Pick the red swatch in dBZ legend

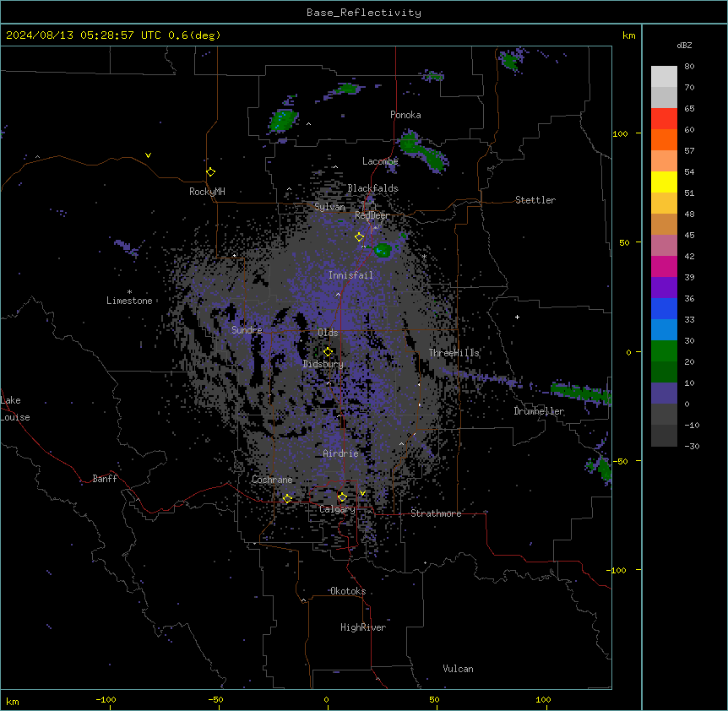[x=664, y=118]
